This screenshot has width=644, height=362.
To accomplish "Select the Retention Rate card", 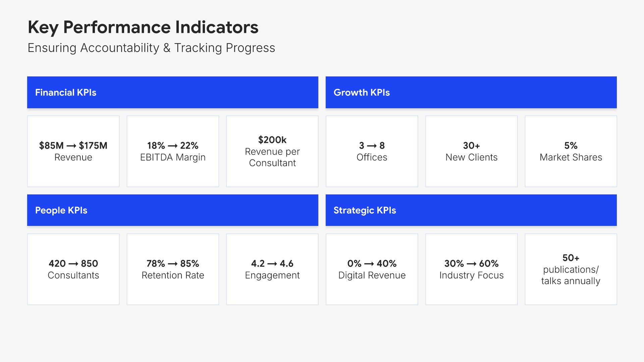I will click(173, 269).
